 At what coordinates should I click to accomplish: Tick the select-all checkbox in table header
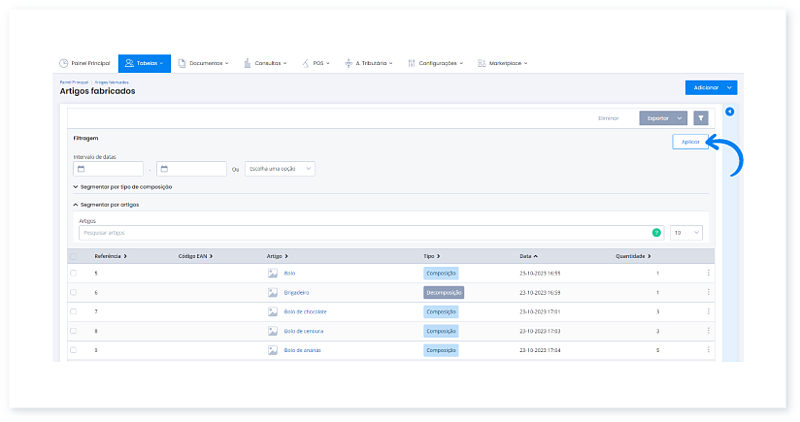pos(73,256)
